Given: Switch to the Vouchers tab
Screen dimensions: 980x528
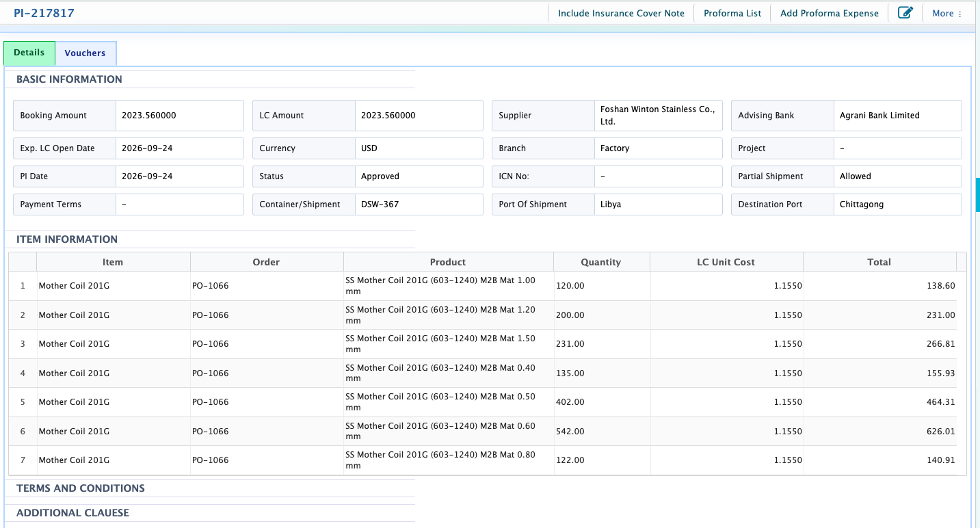Looking at the screenshot, I should 85,53.
